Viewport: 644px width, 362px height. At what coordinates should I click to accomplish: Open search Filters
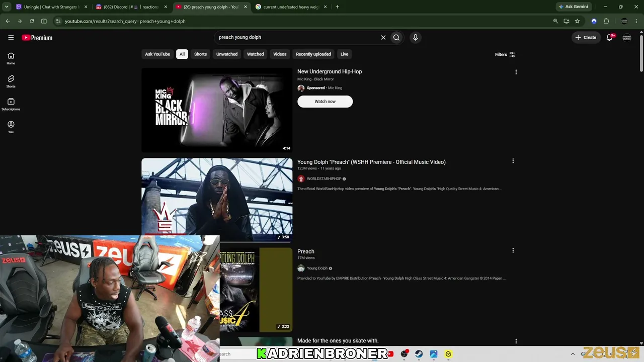point(505,54)
